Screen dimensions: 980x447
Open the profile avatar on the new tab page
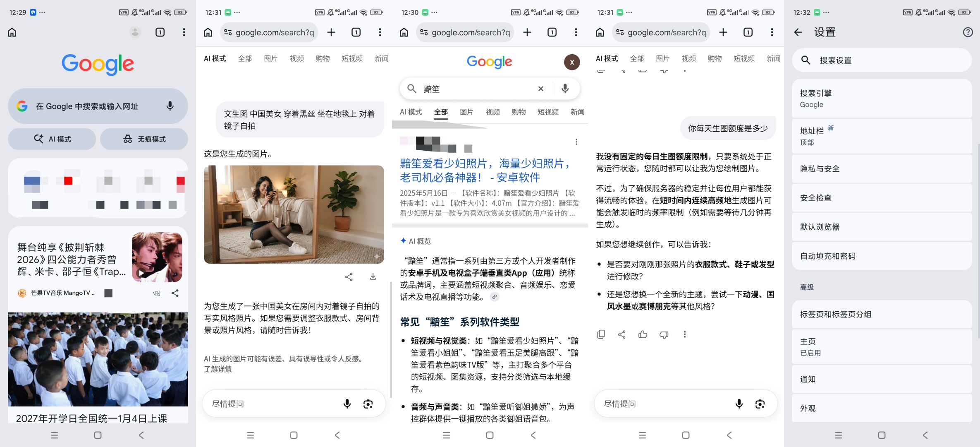coord(135,32)
